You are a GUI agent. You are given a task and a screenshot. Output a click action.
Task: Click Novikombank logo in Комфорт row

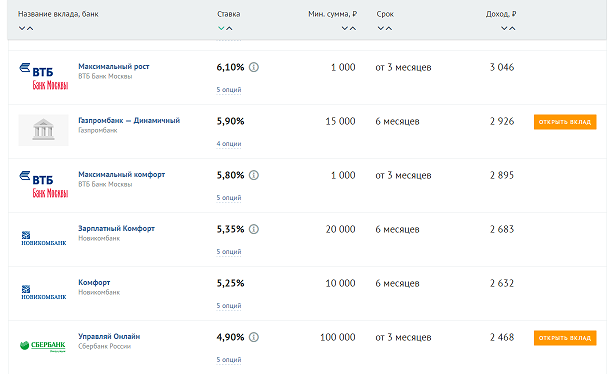pos(43,292)
